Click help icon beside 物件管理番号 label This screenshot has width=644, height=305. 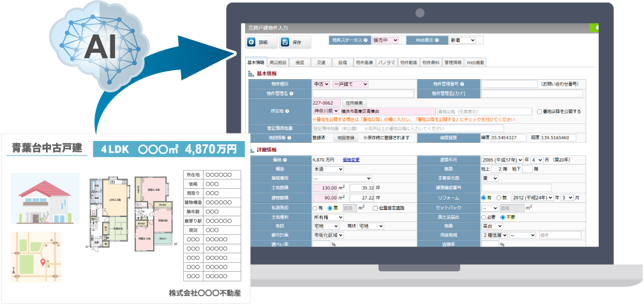461,84
